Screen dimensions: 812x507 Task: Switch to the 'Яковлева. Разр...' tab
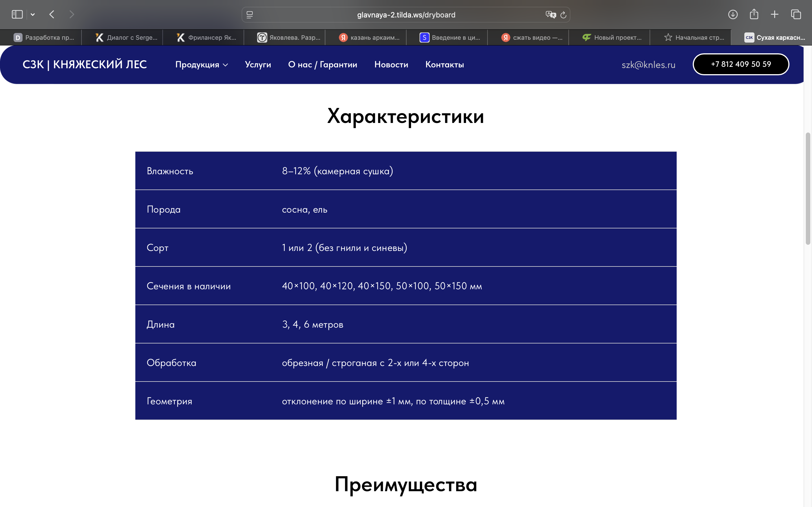pos(284,38)
